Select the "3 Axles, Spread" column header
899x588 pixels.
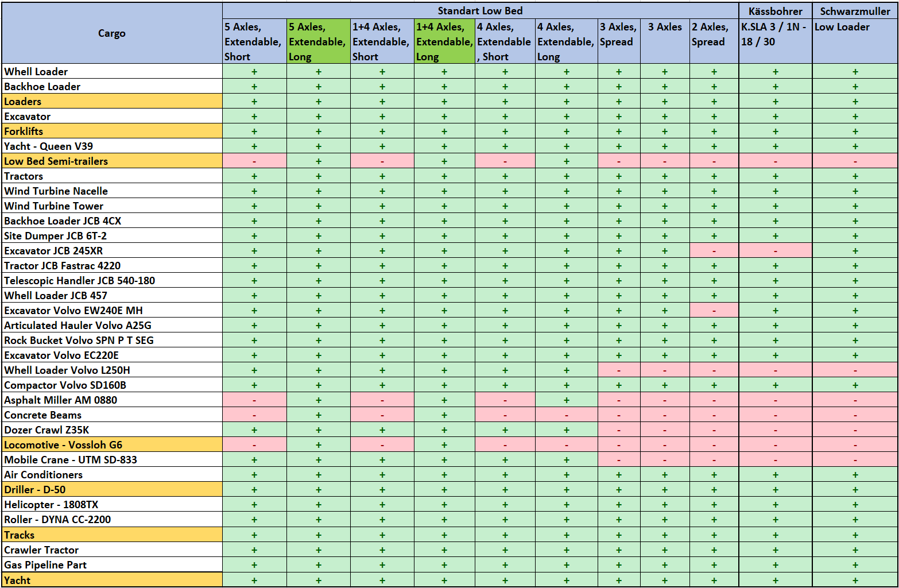(x=619, y=41)
